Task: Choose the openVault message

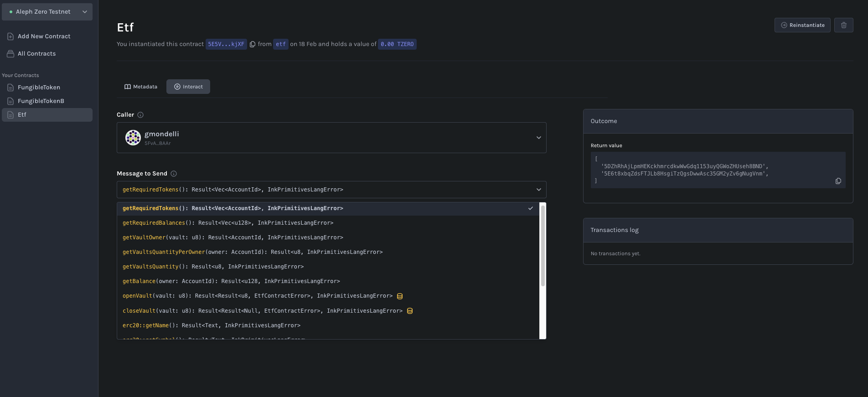Action: pyautogui.click(x=328, y=296)
